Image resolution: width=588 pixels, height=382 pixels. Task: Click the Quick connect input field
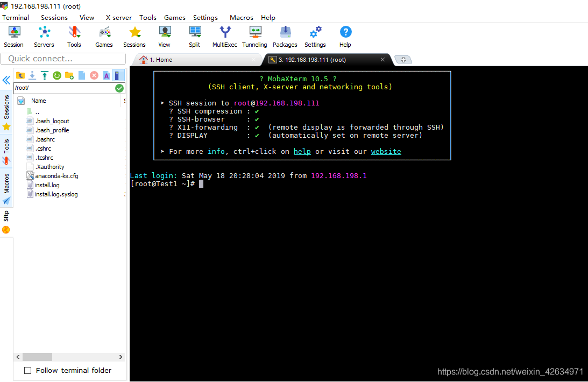click(63, 59)
